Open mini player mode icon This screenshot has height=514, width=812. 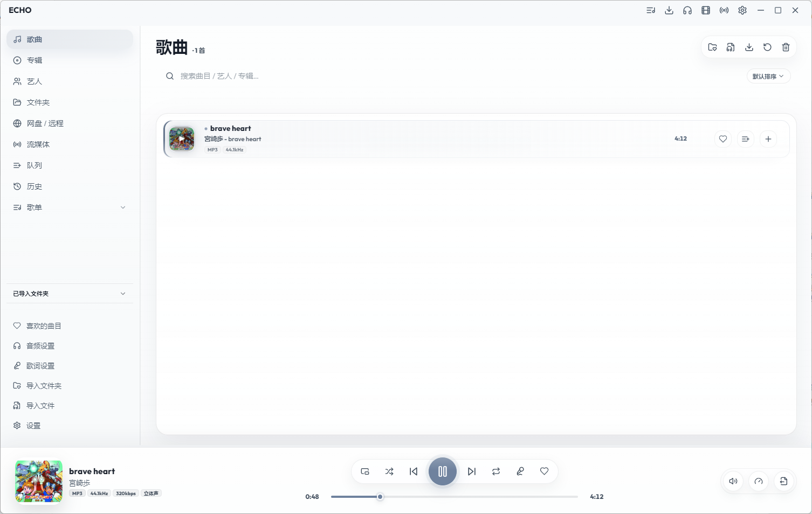coord(365,471)
